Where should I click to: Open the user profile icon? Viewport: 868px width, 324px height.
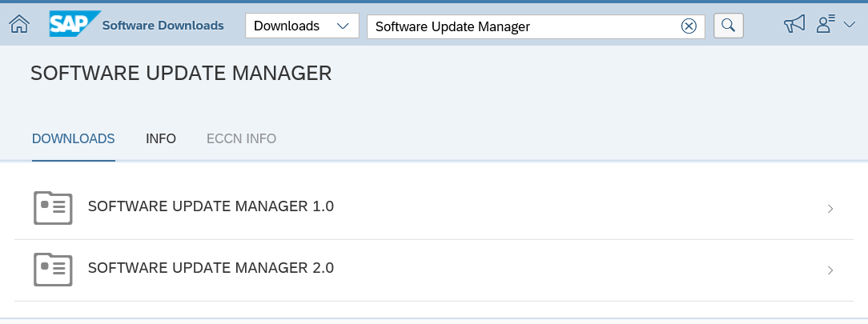click(x=826, y=24)
